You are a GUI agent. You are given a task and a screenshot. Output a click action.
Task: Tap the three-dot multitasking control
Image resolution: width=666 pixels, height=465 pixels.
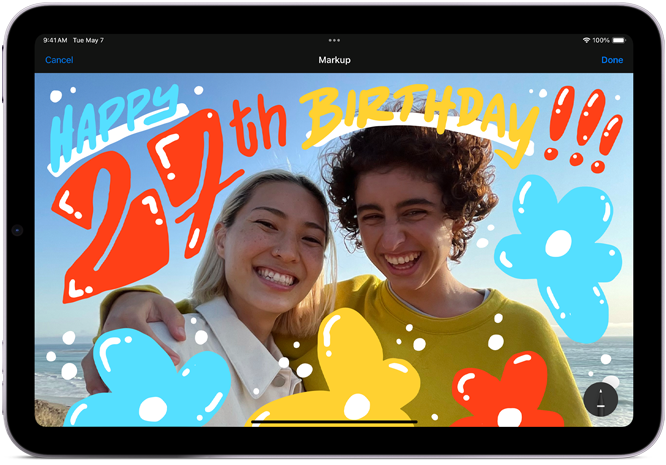(333, 40)
